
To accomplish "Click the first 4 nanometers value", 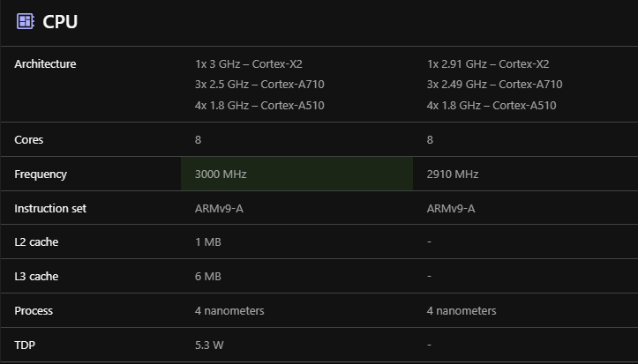I will [x=229, y=311].
